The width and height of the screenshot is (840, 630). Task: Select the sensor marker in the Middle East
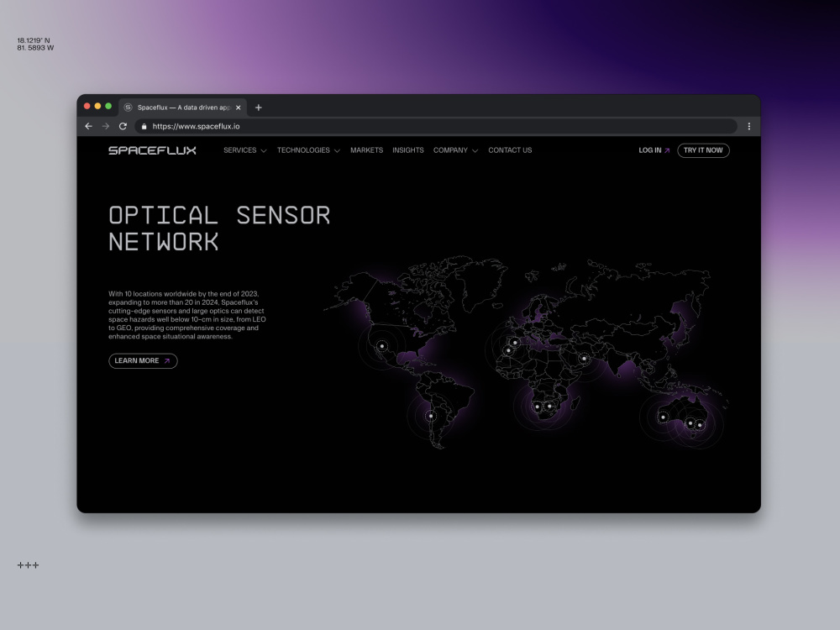(x=584, y=359)
